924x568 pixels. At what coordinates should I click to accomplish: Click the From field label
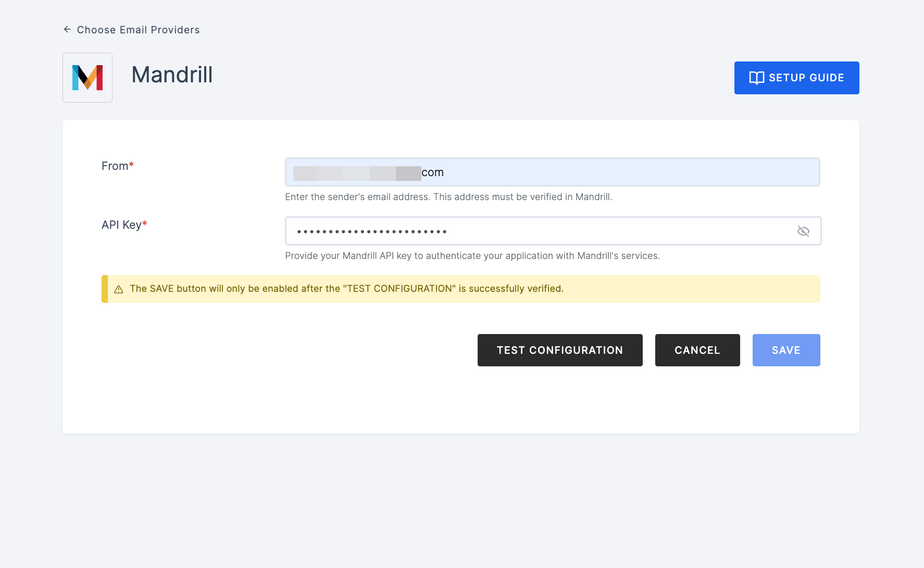pos(118,166)
